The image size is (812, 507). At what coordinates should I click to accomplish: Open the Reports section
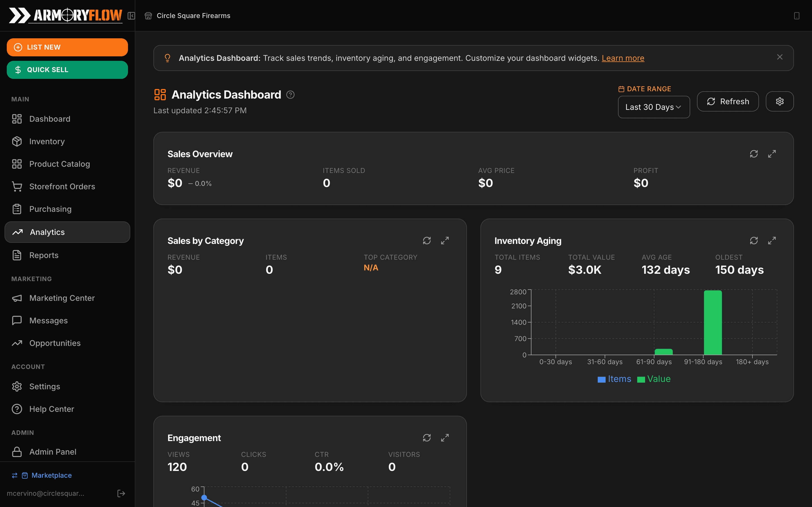coord(44,255)
